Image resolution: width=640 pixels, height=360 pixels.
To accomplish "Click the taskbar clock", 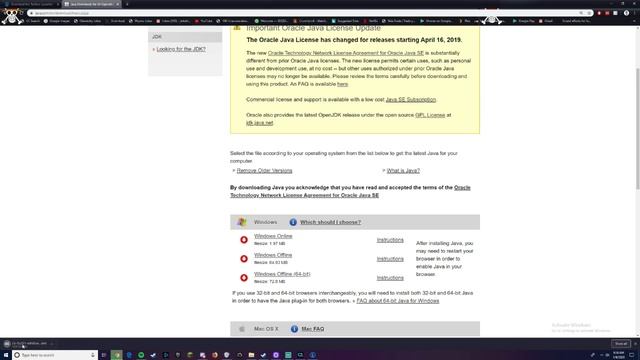I will click(x=619, y=355).
